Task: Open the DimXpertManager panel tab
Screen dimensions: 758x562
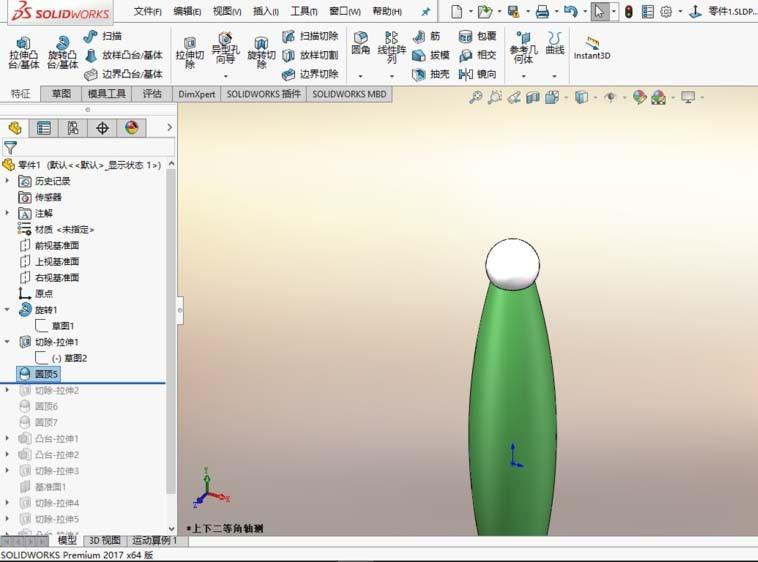Action: click(x=102, y=128)
